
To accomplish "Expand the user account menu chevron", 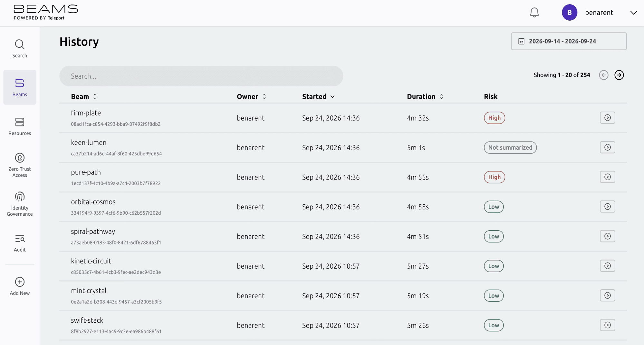I will coord(633,13).
